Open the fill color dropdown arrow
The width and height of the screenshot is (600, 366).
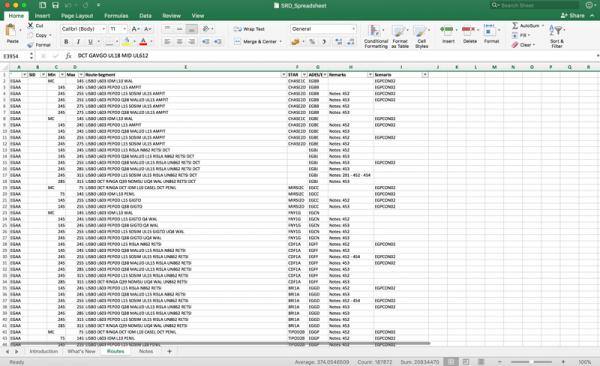pyautogui.click(x=134, y=41)
